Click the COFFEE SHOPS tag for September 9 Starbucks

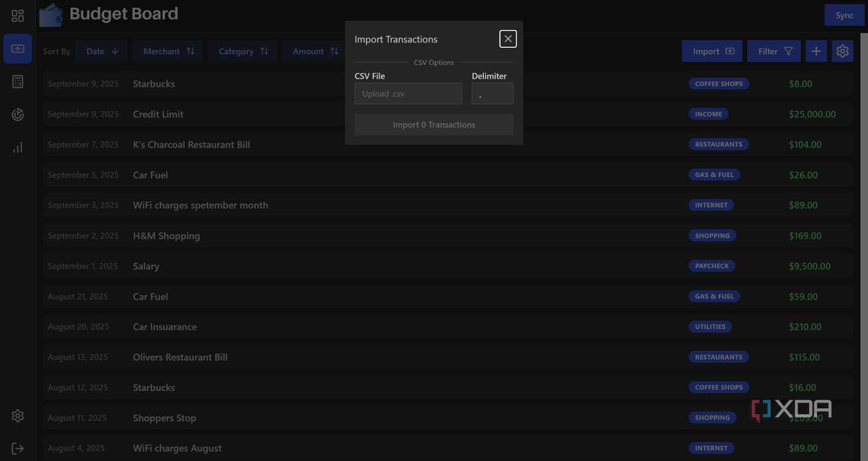tap(719, 83)
